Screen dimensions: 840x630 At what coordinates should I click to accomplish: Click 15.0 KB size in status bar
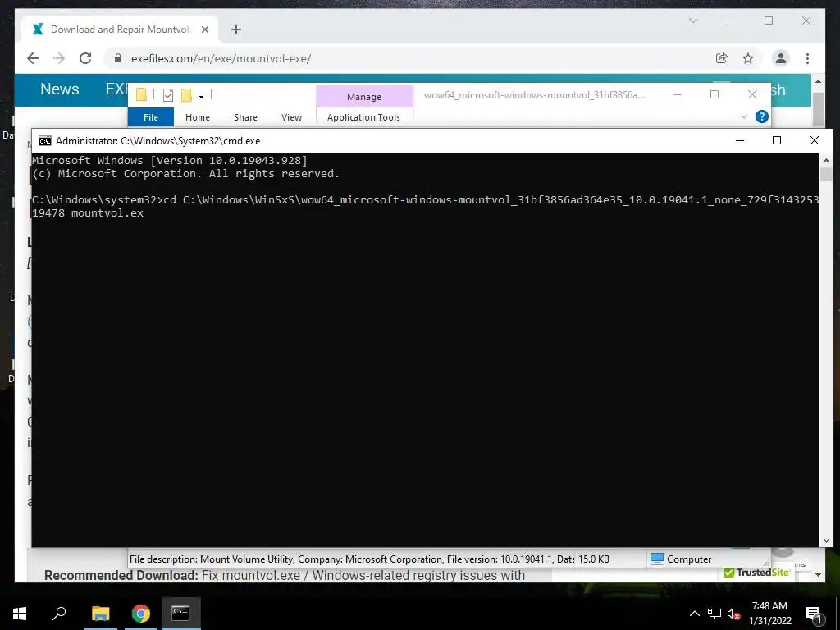594,559
